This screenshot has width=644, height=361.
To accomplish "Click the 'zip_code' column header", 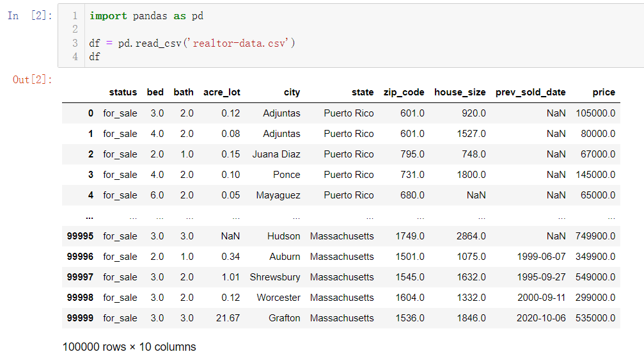I will tap(404, 92).
